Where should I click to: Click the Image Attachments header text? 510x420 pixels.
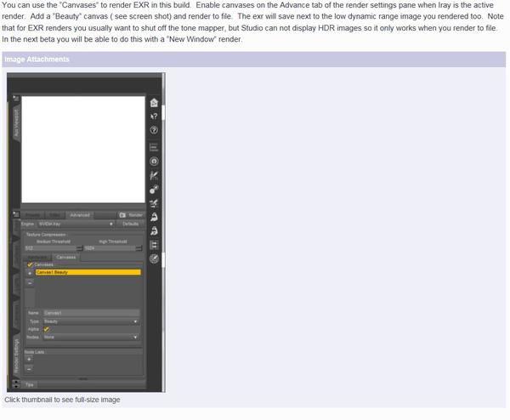37,60
